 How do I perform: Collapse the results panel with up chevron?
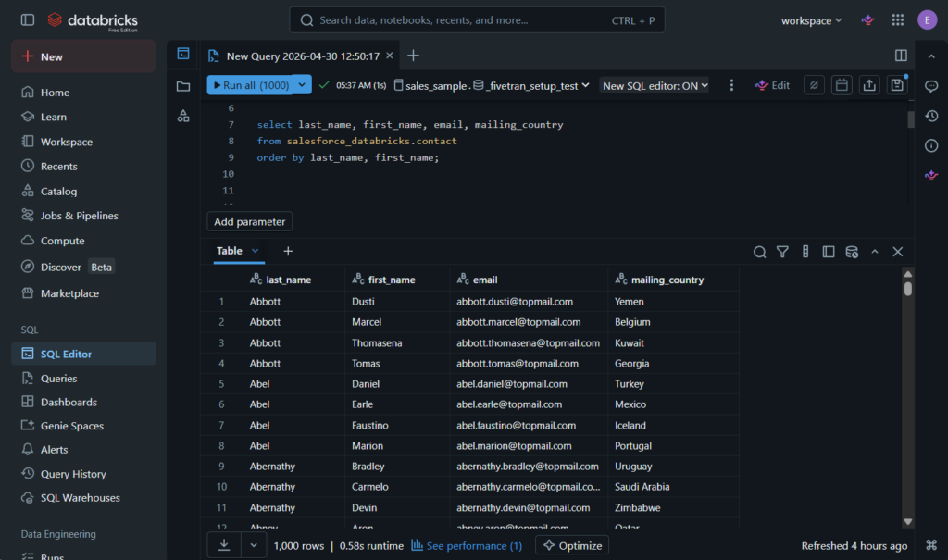[x=874, y=252]
